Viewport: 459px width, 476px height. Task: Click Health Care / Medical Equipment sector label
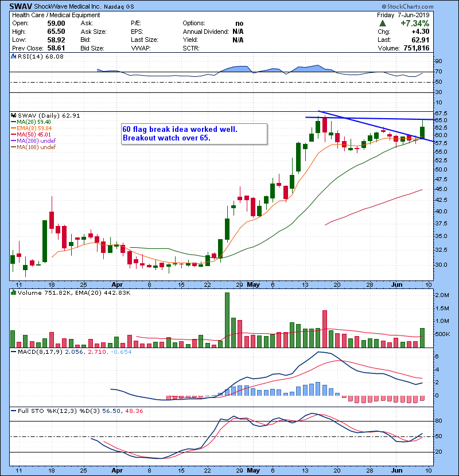pos(56,15)
